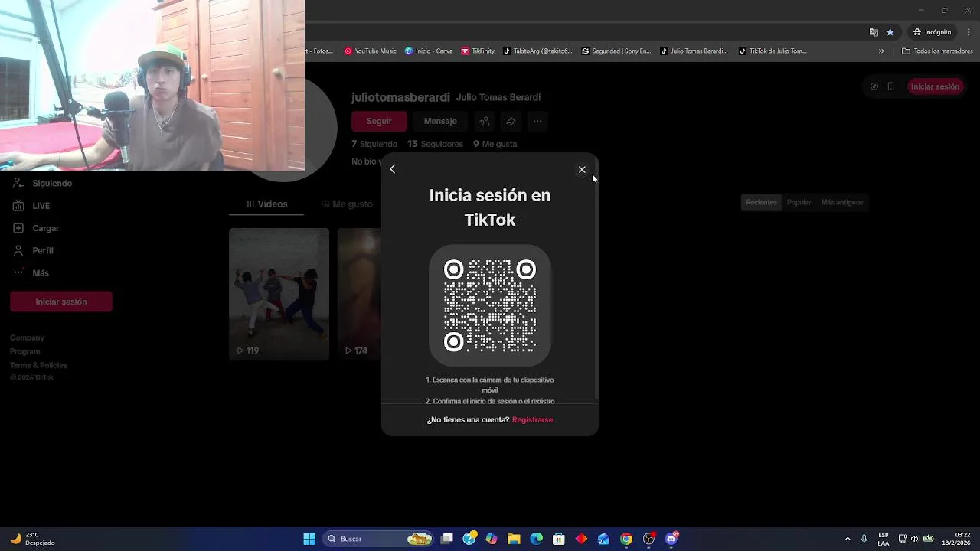980x551 pixels.
Task: Close the TikTok login dialog
Action: click(x=582, y=170)
